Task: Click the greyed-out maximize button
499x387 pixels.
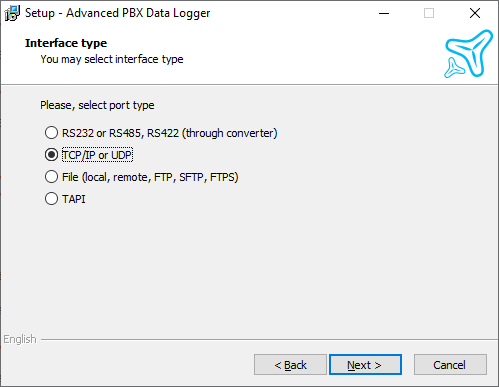Action: click(429, 13)
